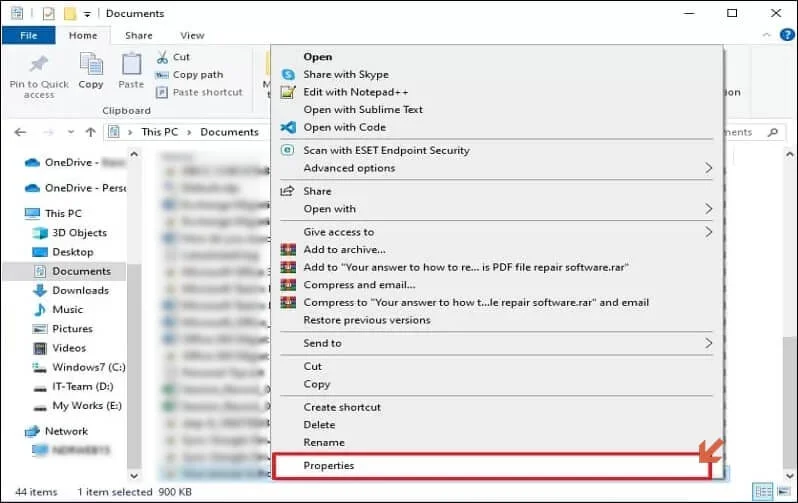
Task: Select Network in navigation pane
Action: [x=66, y=431]
